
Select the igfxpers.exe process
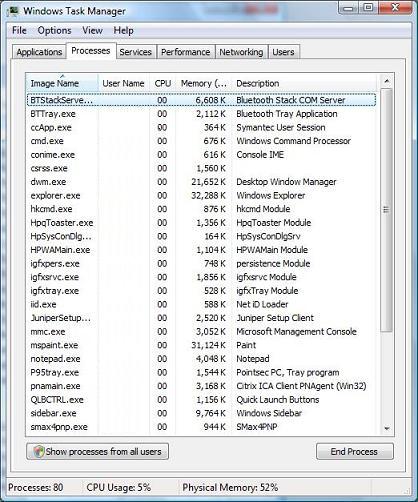coord(201,264)
